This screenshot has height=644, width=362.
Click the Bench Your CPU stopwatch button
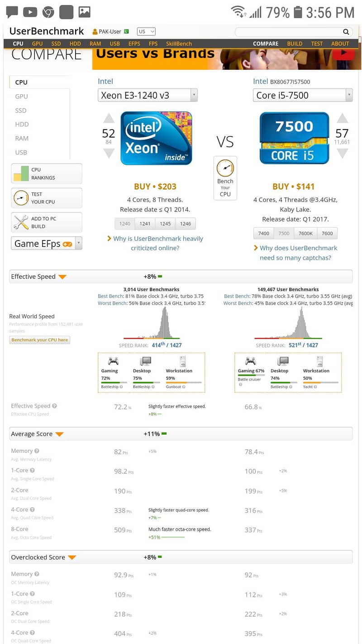coord(225,178)
